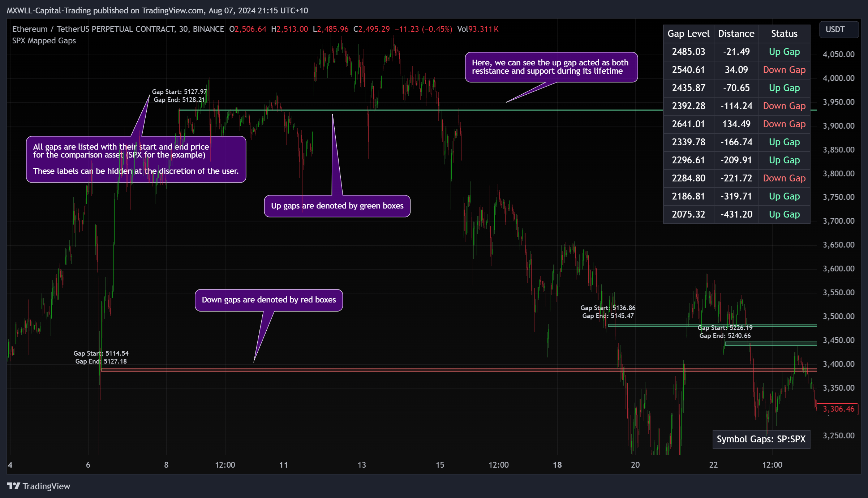Click the 2540.61 gap level cell

pos(688,70)
